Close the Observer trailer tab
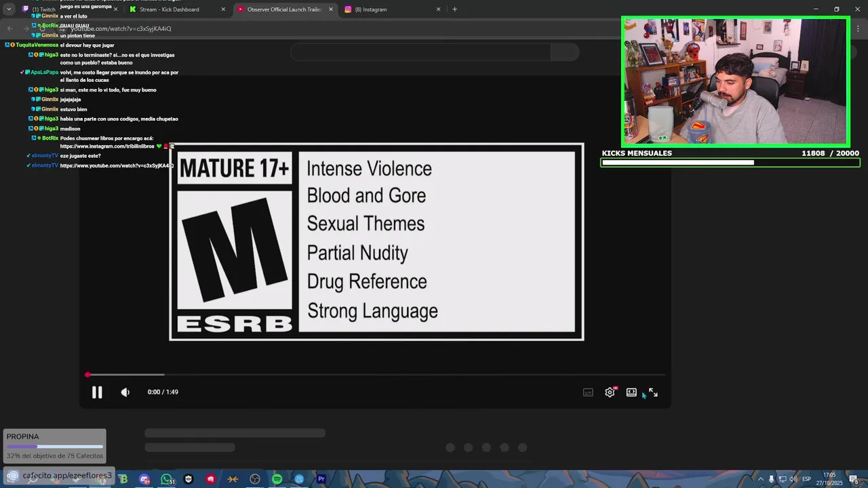 [x=331, y=9]
